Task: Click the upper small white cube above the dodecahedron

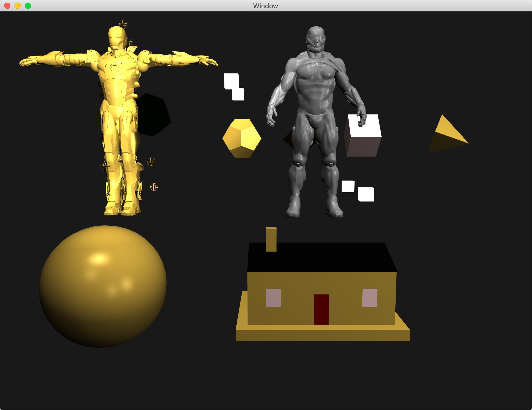Action: click(x=231, y=81)
